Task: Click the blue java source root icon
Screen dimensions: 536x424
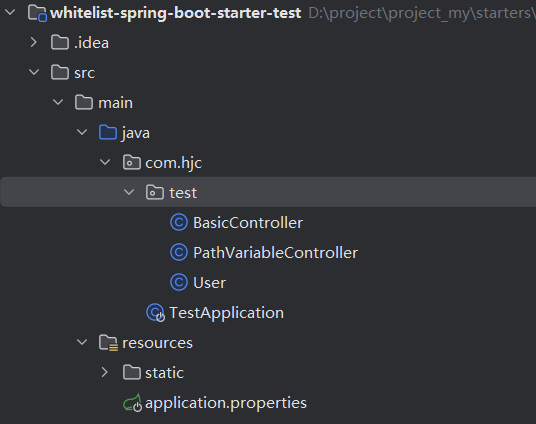Action: [x=108, y=132]
